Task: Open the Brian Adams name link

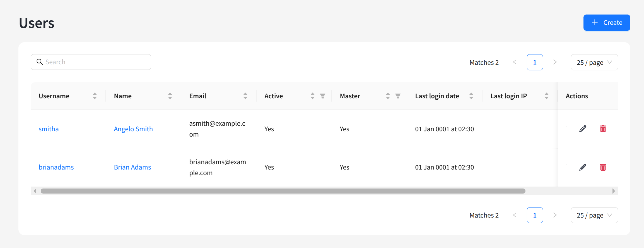Action: [132, 167]
